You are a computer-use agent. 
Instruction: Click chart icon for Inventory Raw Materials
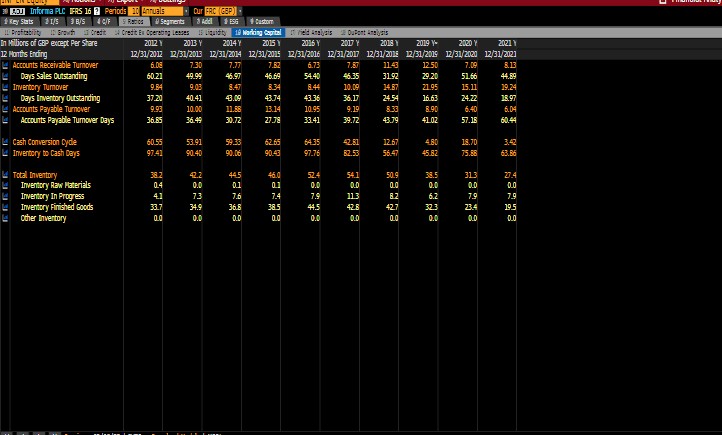pos(5,186)
